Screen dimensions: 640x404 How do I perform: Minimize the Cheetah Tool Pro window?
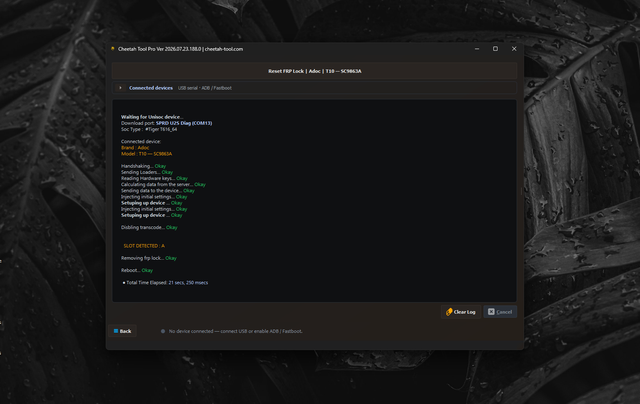click(477, 49)
